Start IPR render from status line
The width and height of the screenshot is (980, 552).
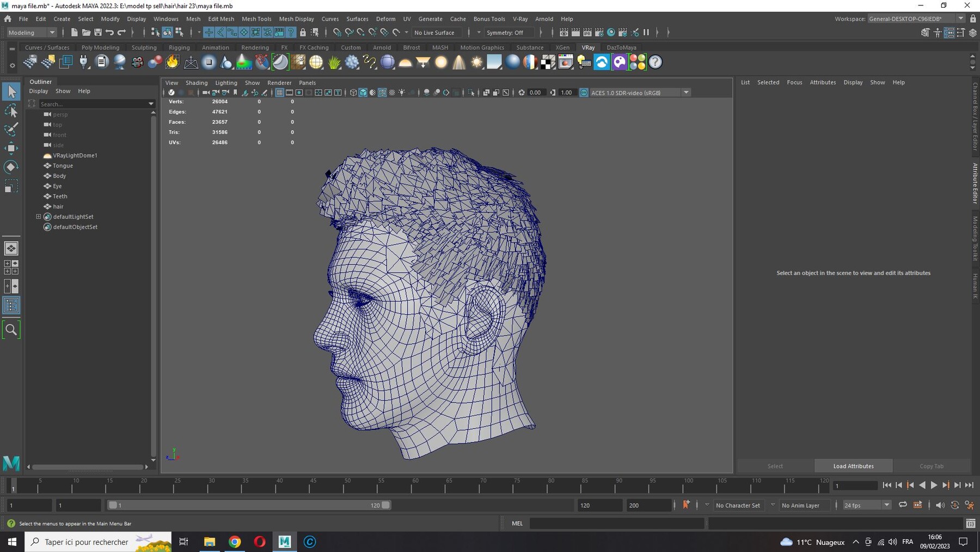tap(587, 33)
